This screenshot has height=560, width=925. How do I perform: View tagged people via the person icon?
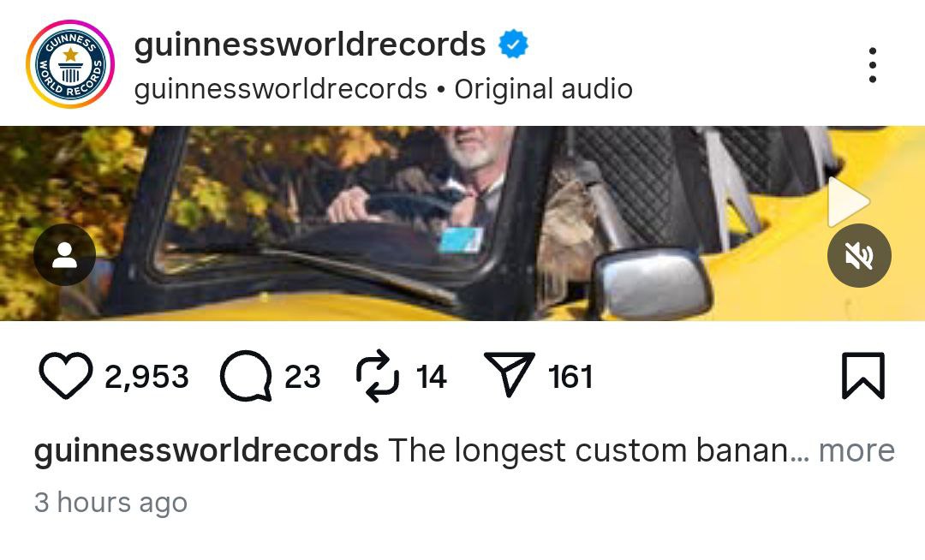pyautogui.click(x=65, y=255)
